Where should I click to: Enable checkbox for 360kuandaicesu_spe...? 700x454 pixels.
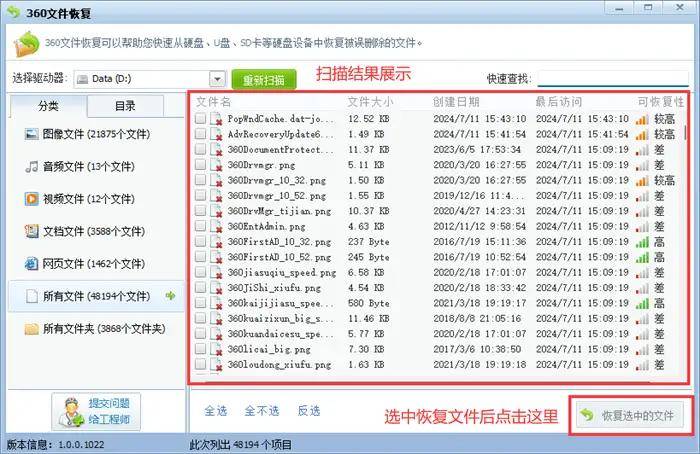tap(200, 333)
